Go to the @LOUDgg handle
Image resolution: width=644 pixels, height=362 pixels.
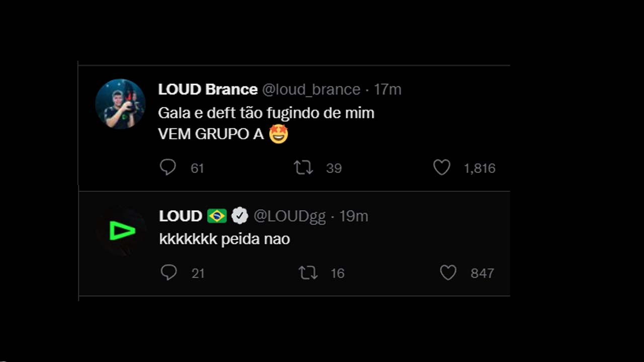(x=290, y=216)
